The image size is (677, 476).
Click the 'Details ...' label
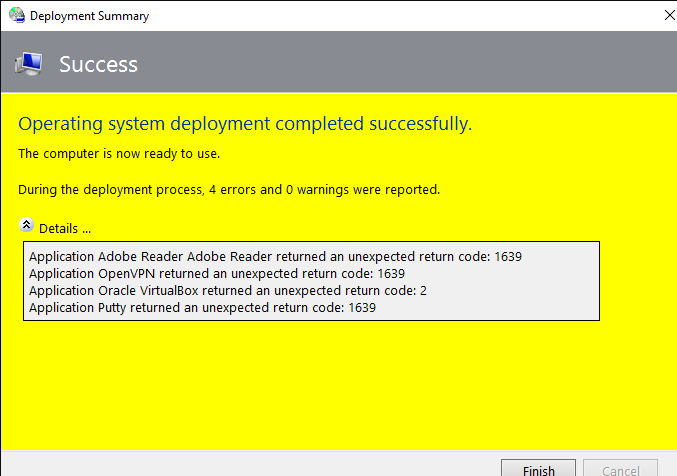(x=65, y=228)
